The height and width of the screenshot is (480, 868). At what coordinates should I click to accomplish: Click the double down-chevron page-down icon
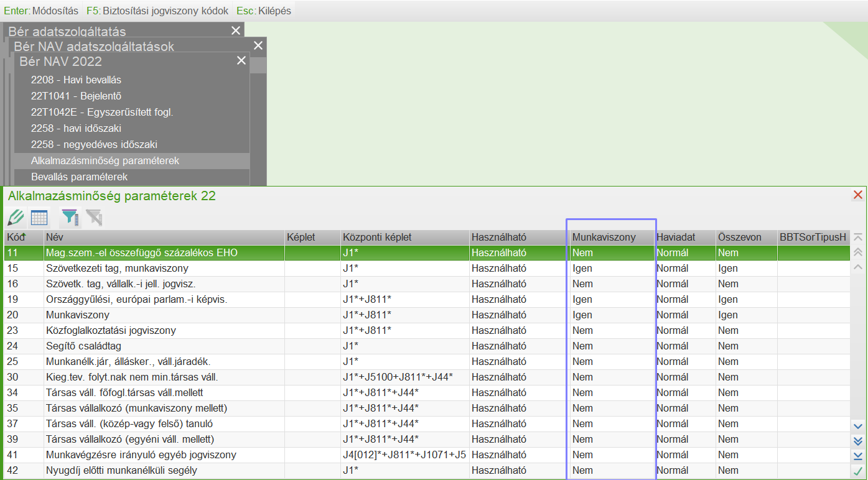coord(858,441)
